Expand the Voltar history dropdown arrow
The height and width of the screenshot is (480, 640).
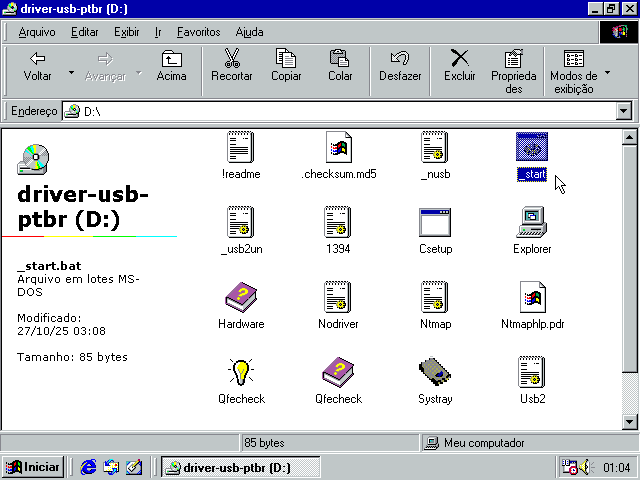point(71,74)
